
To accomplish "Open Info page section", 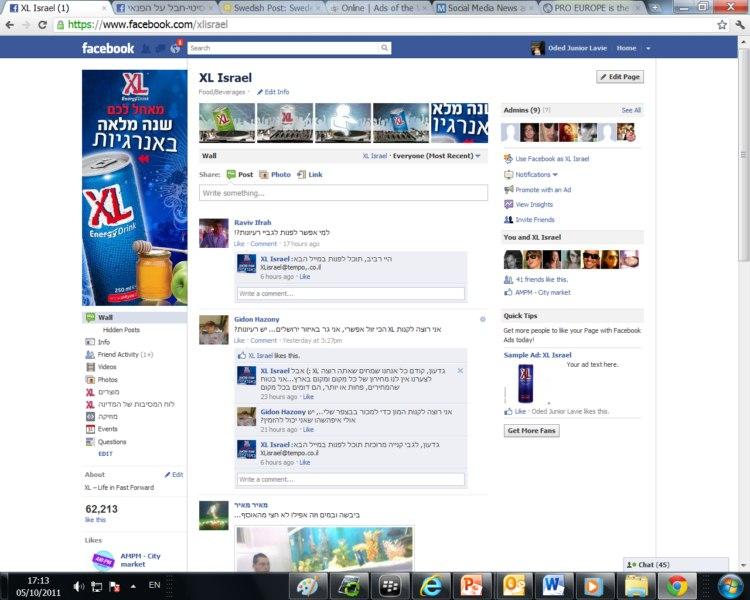I will 98,342.
